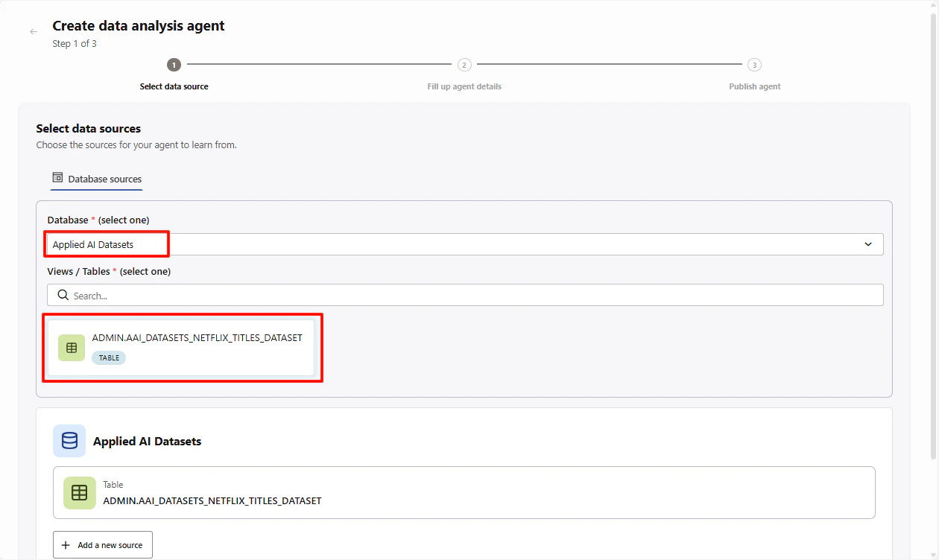Screen dimensions: 939x560
Task: Click the 'Fill up agent details' step label
Action: pos(464,86)
